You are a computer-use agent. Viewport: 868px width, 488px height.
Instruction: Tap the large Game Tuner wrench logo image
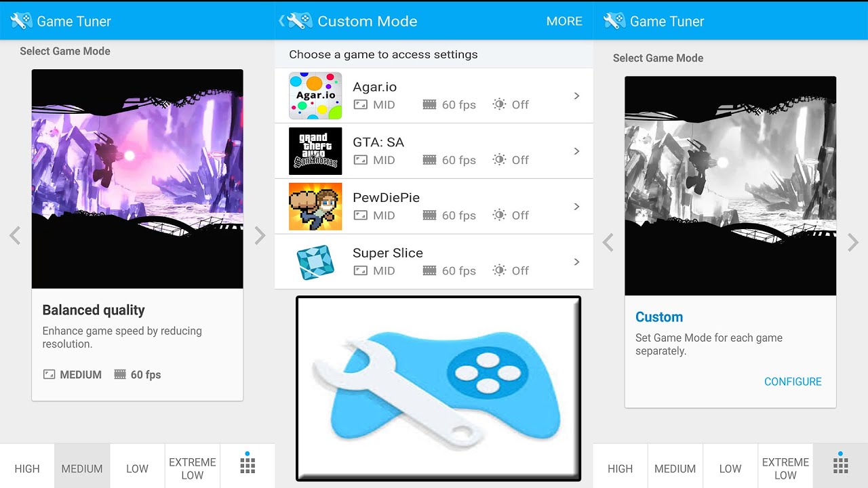pyautogui.click(x=438, y=388)
